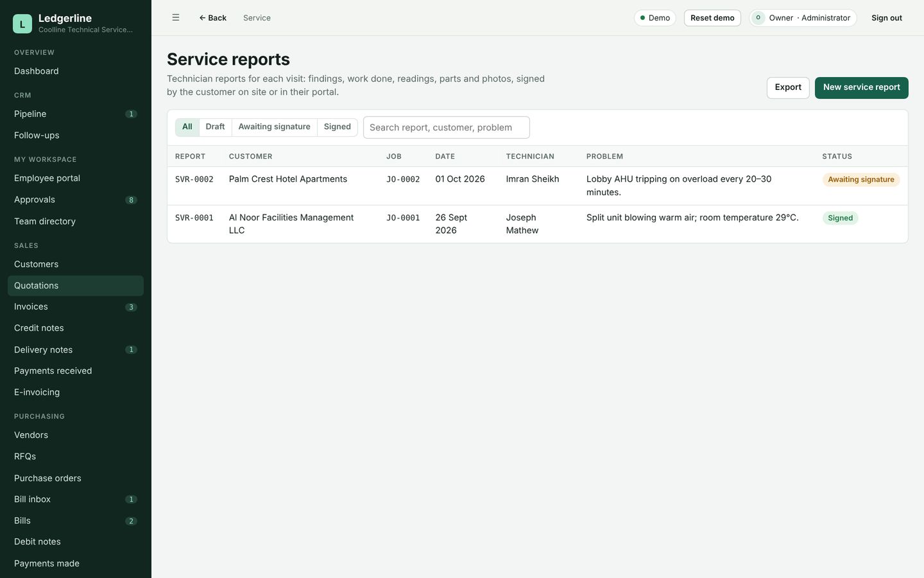The width and height of the screenshot is (924, 578).
Task: Open Pipeline in the sidebar
Action: [76, 114]
